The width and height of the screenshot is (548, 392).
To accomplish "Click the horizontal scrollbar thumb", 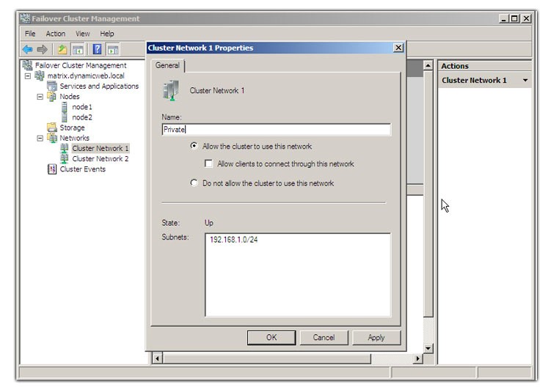I will click(267, 358).
